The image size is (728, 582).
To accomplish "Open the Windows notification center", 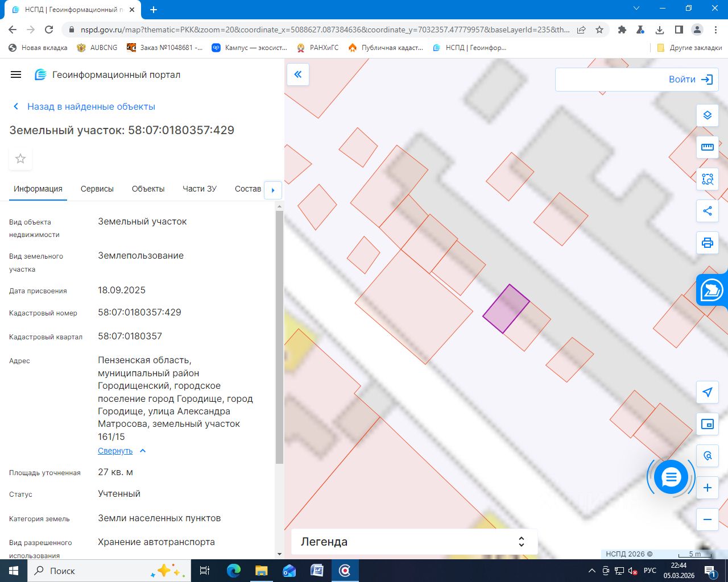I will [x=710, y=571].
